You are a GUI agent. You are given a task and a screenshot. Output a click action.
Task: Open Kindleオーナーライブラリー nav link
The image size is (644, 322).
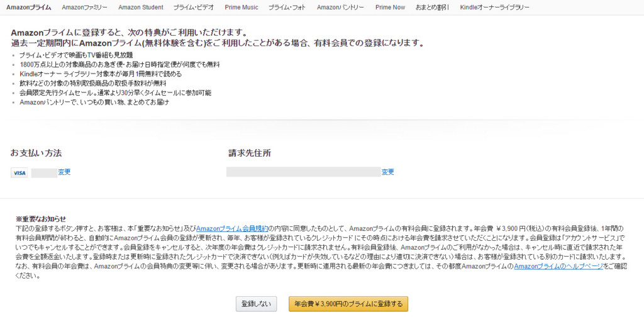pos(494,8)
